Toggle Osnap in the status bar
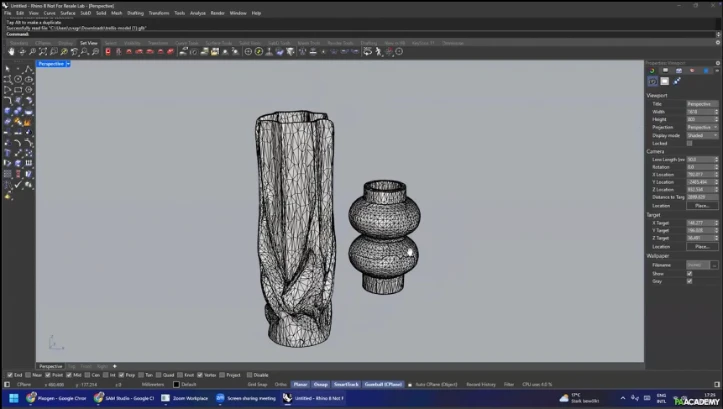 321,384
